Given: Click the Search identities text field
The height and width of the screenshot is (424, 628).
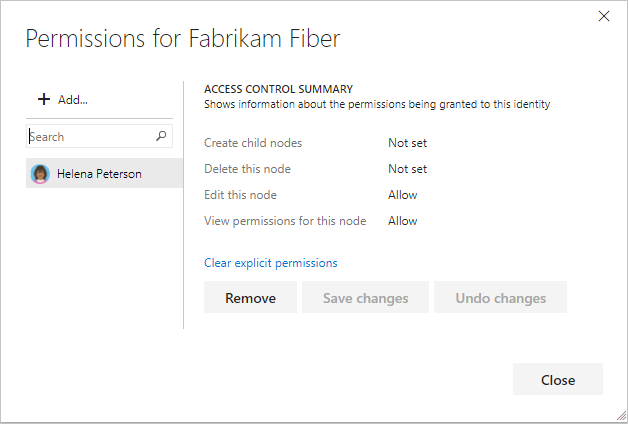Looking at the screenshot, I should pyautogui.click(x=90, y=136).
